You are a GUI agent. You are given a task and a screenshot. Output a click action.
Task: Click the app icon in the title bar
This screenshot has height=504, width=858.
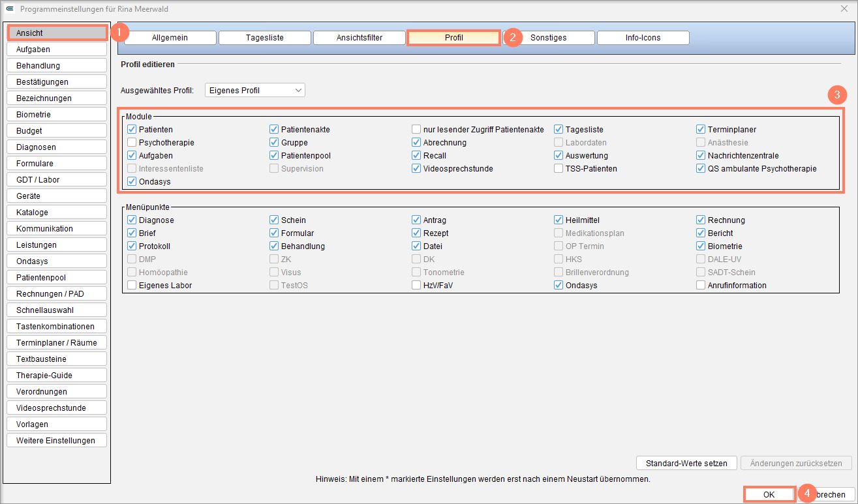click(10, 9)
